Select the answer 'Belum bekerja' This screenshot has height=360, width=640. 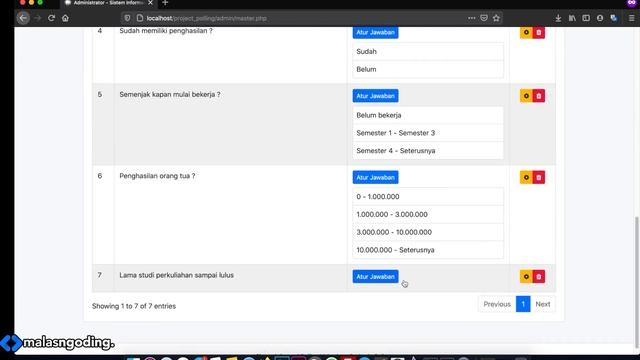(428, 115)
